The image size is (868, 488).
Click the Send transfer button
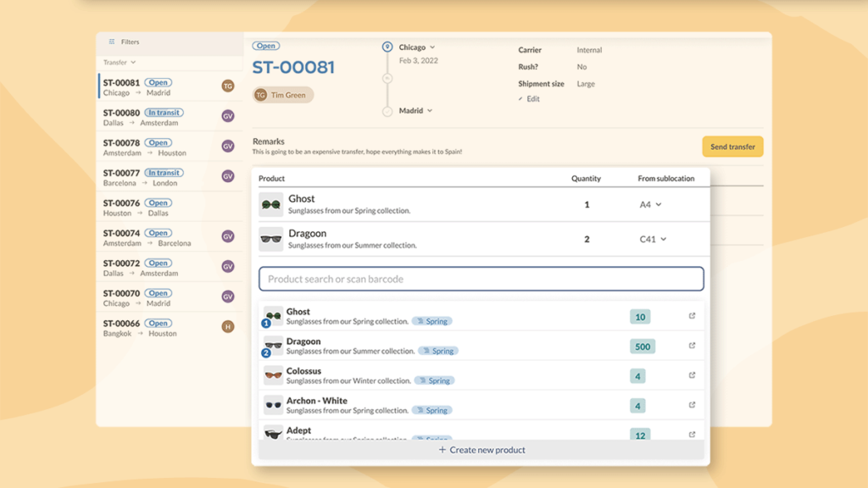(x=732, y=147)
